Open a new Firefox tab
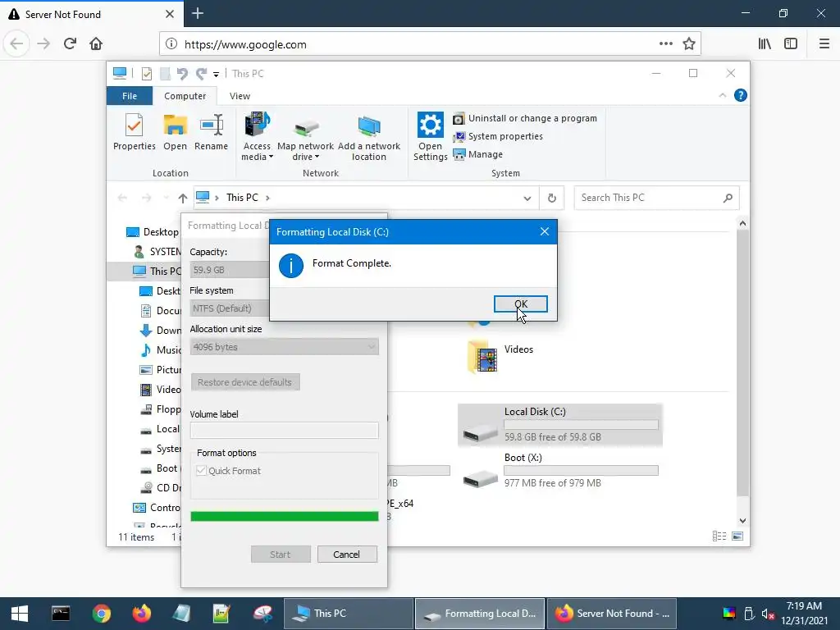The height and width of the screenshot is (630, 840). click(x=197, y=13)
